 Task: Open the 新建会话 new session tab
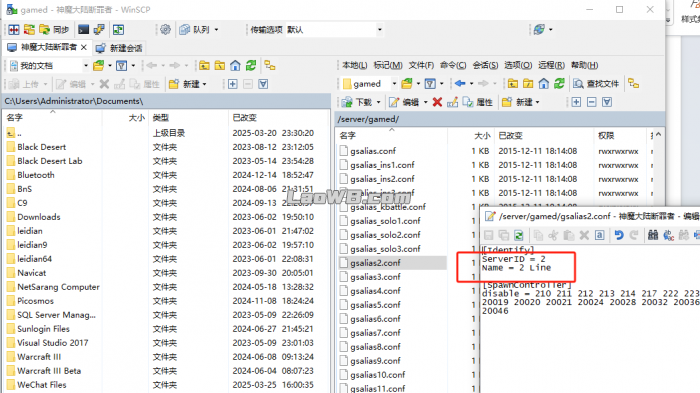119,48
